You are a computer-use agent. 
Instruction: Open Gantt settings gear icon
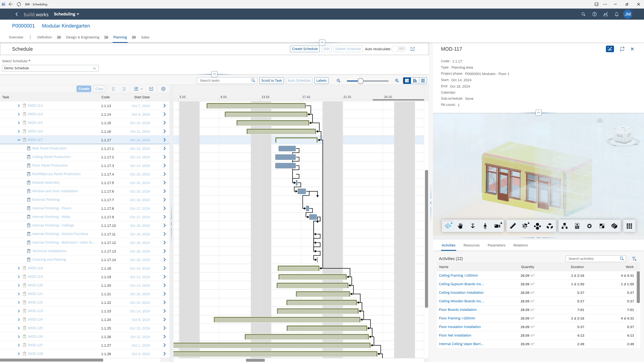(x=163, y=89)
